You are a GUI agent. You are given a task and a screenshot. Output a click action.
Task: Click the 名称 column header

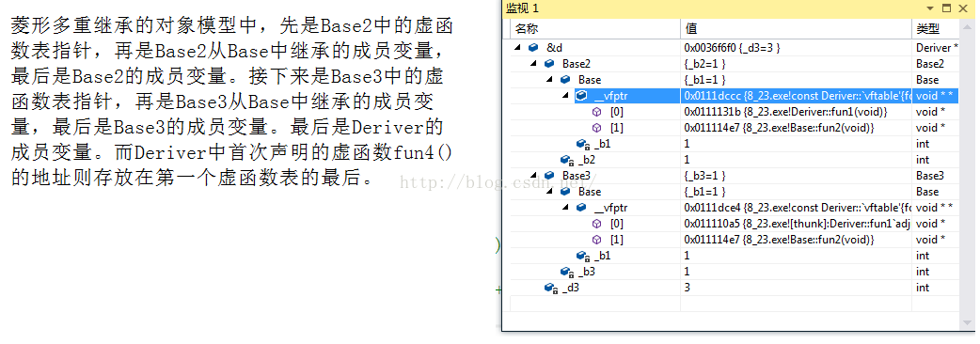(595, 29)
